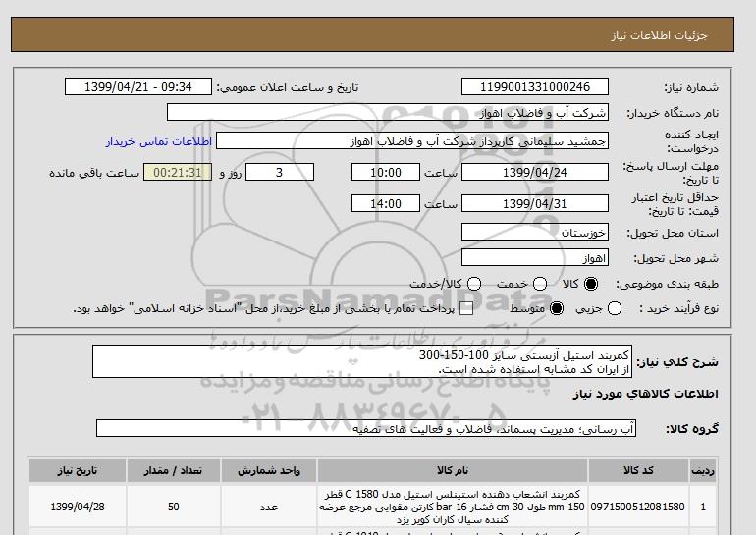Select the کالا radio button
Image resolution: width=756 pixels, height=535 pixels.
tap(590, 284)
